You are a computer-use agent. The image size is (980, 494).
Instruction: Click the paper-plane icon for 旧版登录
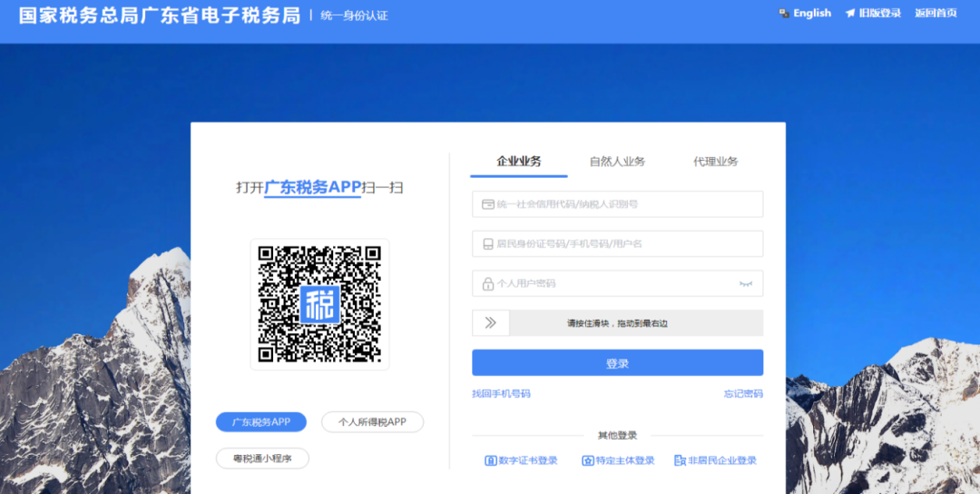point(850,13)
